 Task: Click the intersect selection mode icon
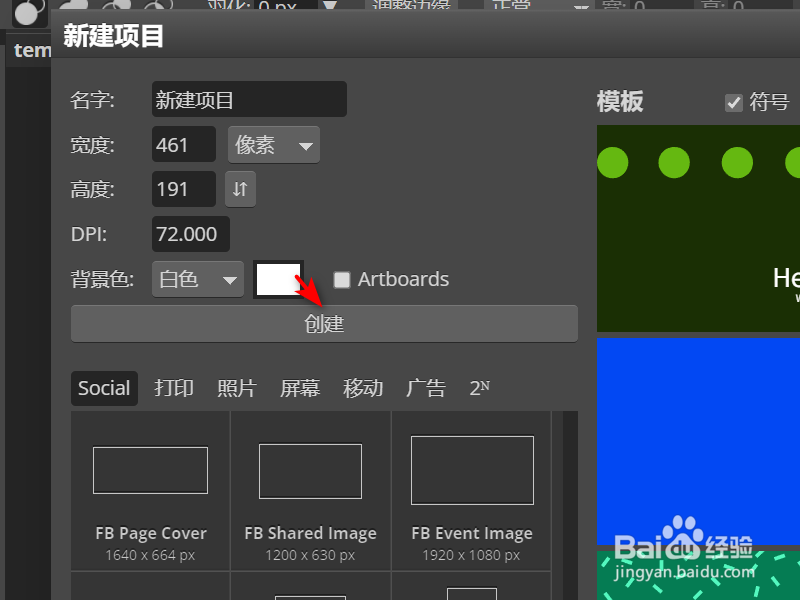(x=158, y=8)
